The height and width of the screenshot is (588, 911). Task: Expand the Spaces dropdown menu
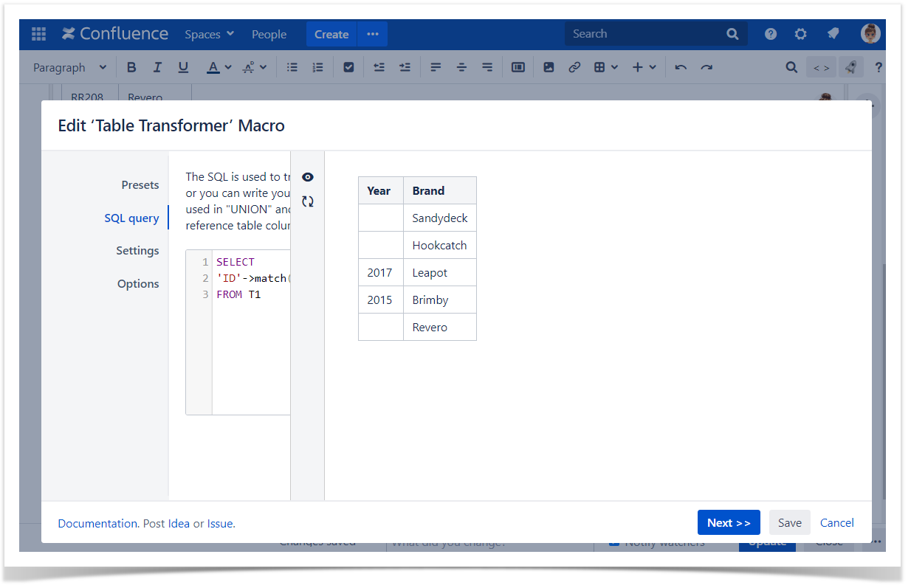coord(209,34)
